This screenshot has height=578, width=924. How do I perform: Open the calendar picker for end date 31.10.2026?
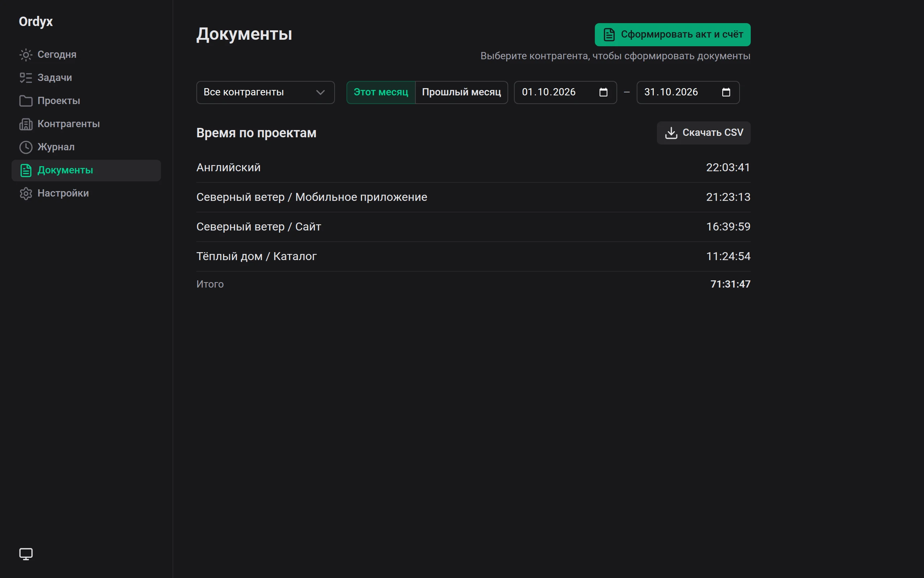tap(726, 92)
